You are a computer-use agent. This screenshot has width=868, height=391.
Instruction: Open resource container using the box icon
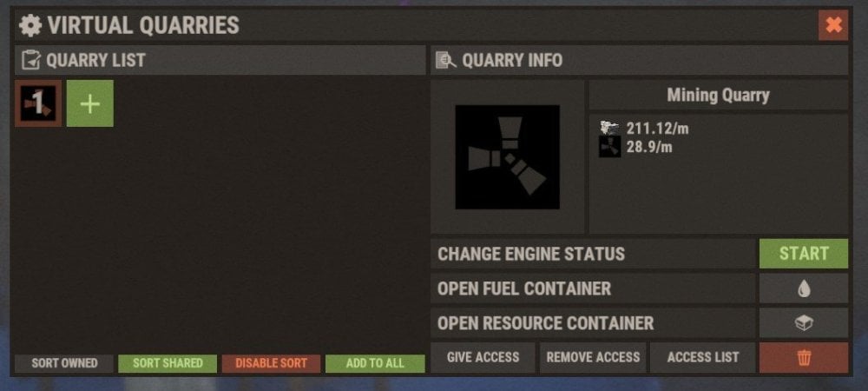coord(803,323)
